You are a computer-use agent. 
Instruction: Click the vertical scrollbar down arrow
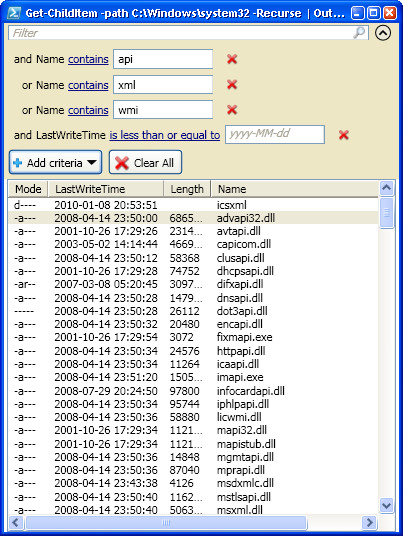[386, 505]
